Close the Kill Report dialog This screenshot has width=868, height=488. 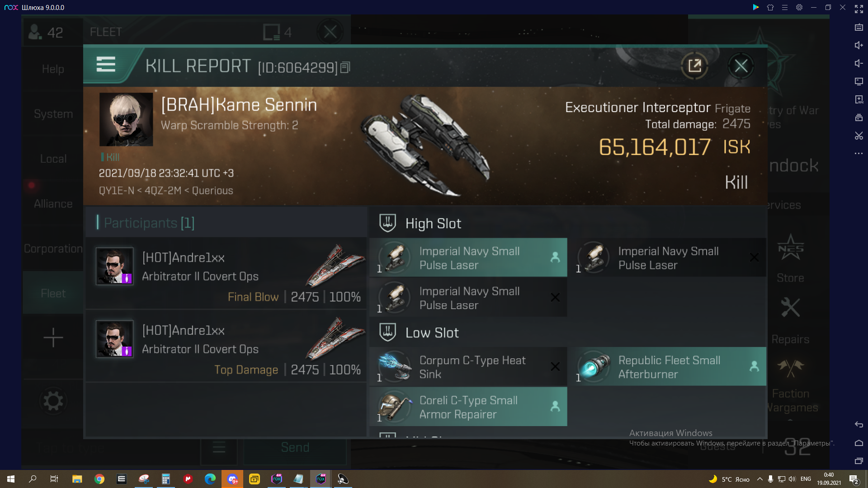pos(741,66)
